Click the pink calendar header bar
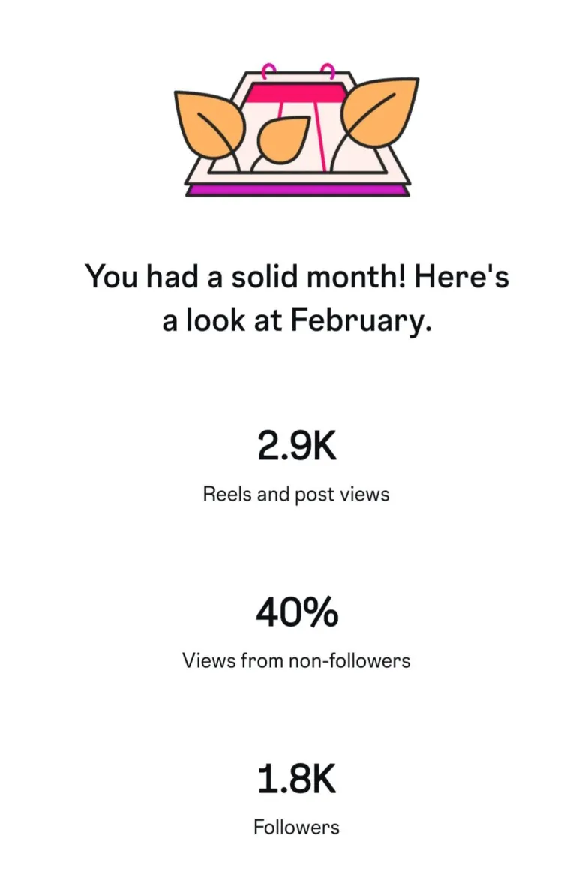This screenshot has height=878, width=588. 297,93
